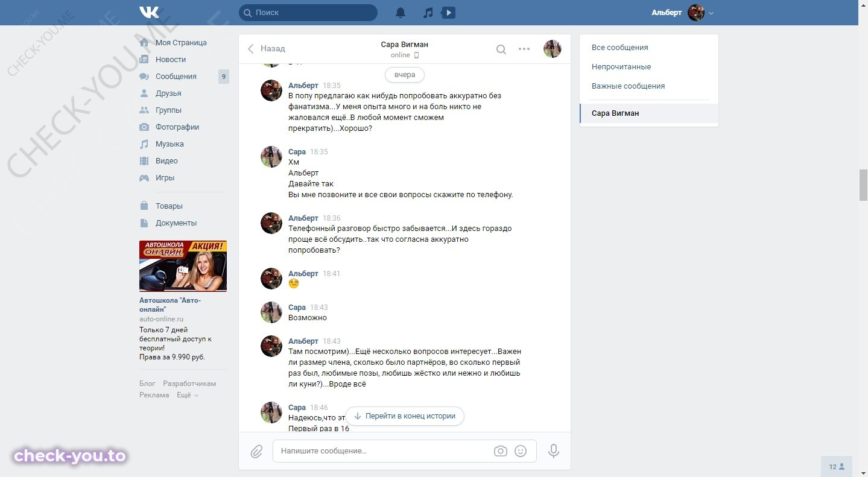The image size is (868, 477).
Task: Click camera icon beside Фотографии
Action: pos(144,127)
